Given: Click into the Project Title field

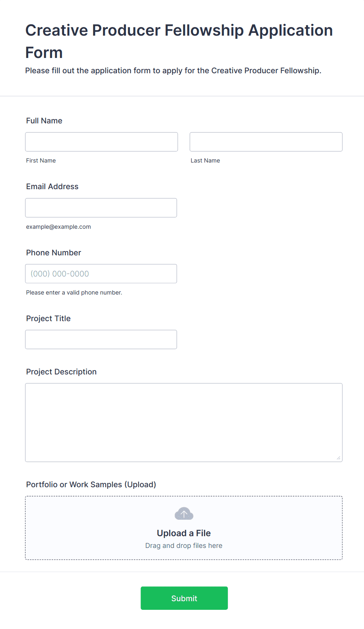Looking at the screenshot, I should pyautogui.click(x=101, y=340).
